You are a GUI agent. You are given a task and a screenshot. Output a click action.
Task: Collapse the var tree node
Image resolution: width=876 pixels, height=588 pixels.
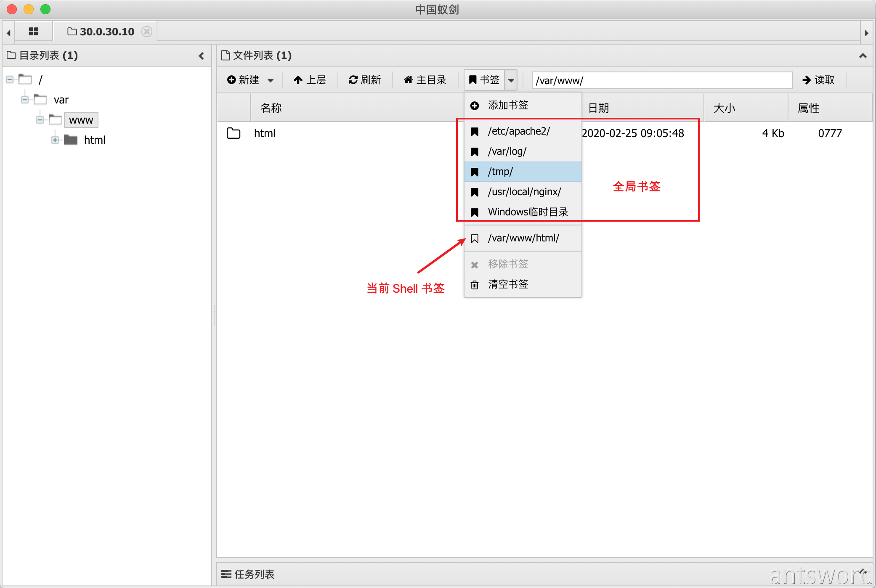point(25,100)
